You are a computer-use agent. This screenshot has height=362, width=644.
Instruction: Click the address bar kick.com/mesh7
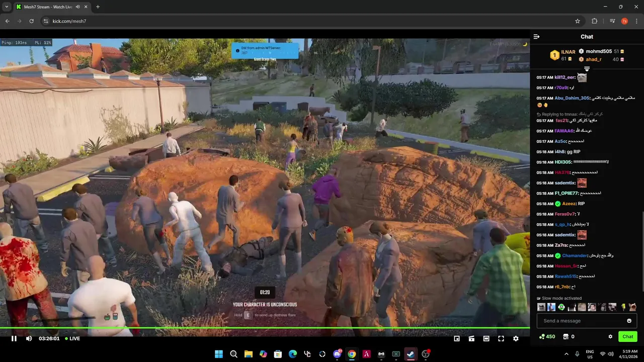69,21
